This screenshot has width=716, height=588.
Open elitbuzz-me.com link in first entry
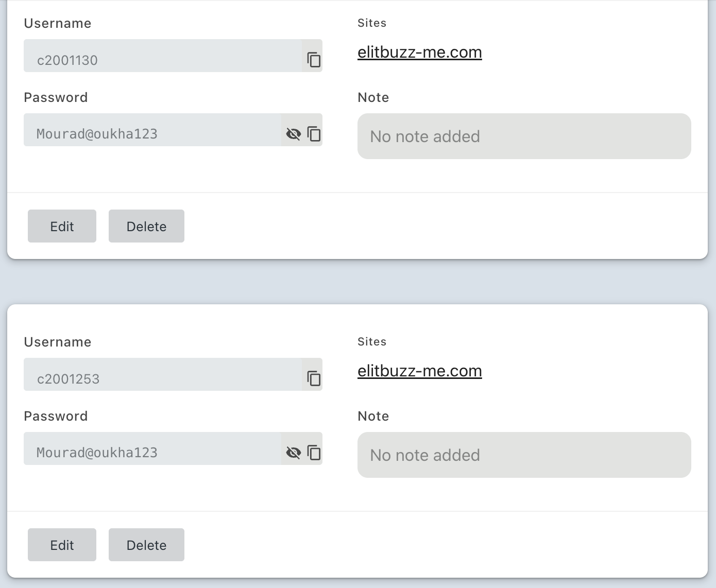coord(420,52)
